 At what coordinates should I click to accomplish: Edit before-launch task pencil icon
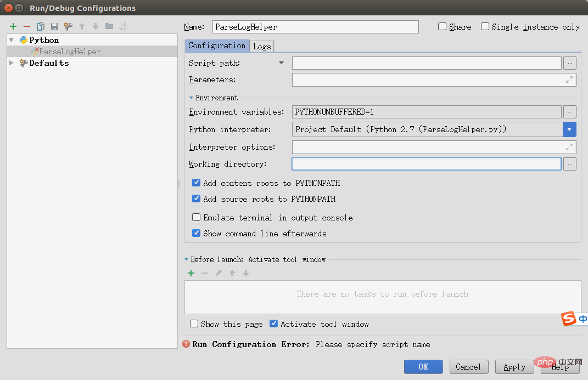tap(219, 273)
